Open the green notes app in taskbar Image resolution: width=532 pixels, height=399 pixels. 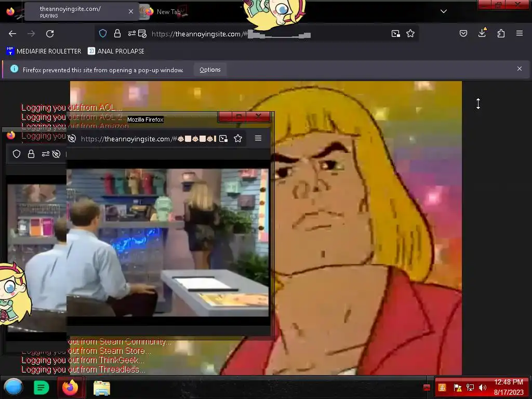(x=42, y=388)
